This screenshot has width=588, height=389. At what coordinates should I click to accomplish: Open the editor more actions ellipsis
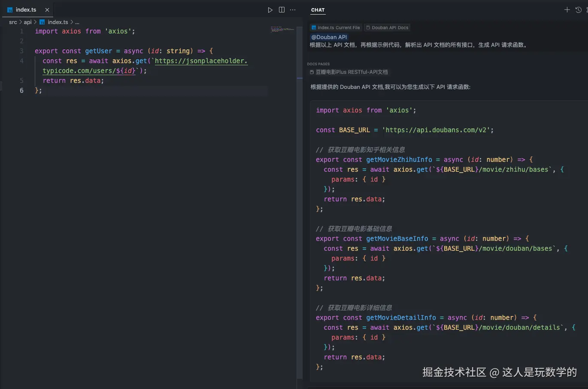tap(293, 10)
